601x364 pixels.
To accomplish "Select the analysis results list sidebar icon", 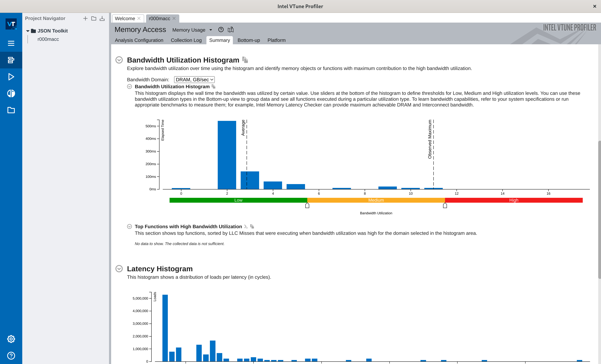I will pos(11,60).
